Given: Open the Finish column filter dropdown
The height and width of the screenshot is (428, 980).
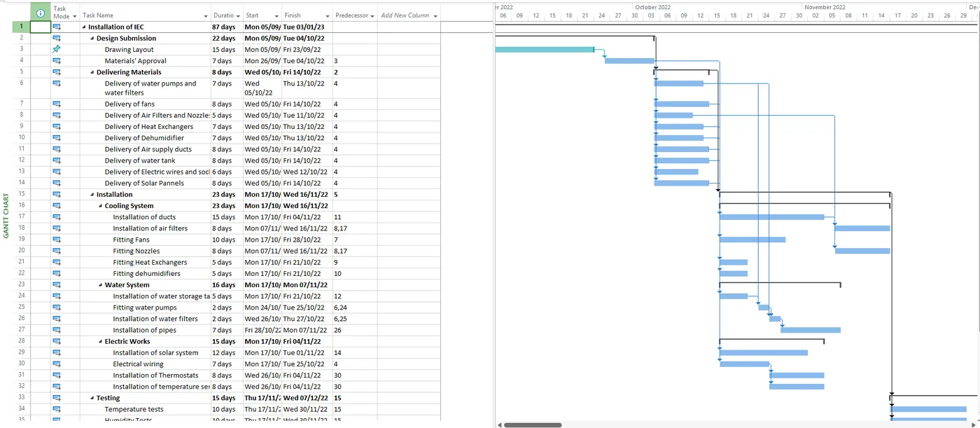Looking at the screenshot, I should pos(328,16).
